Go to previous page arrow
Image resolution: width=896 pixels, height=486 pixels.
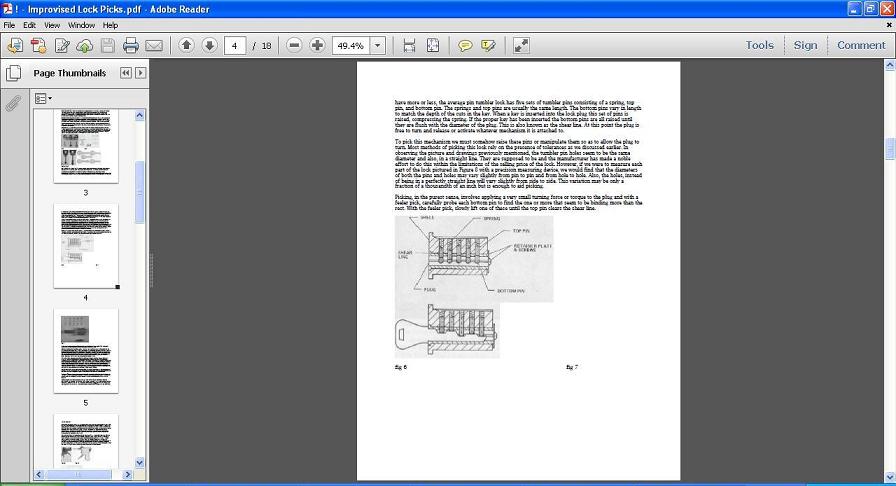click(186, 45)
